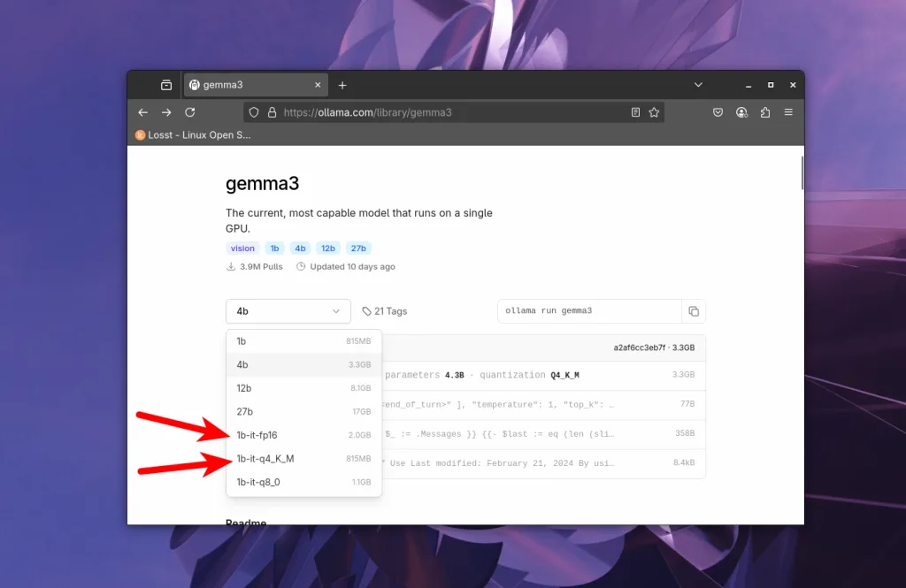
Task: Open Losst bookmark in bookmarks bar
Action: 193,135
